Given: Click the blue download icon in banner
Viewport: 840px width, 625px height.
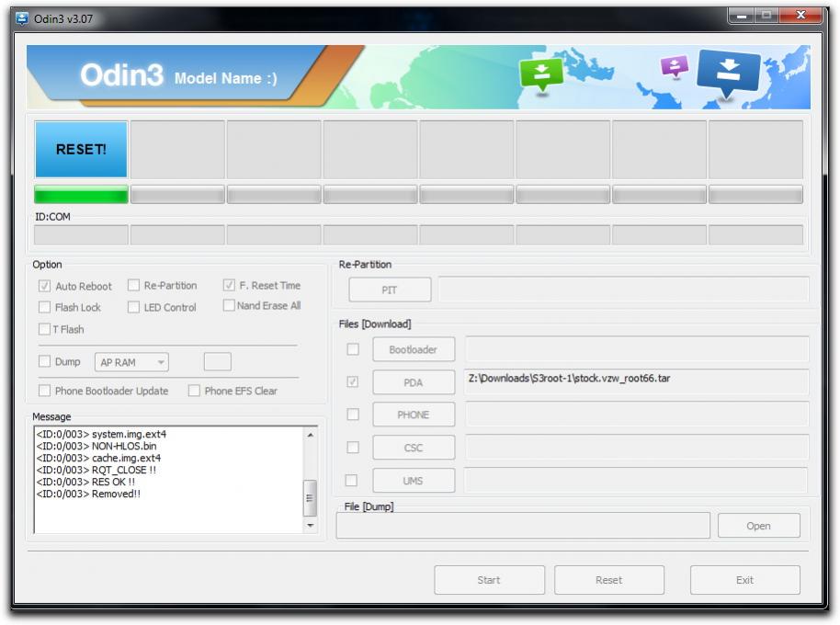Looking at the screenshot, I should coord(728,73).
